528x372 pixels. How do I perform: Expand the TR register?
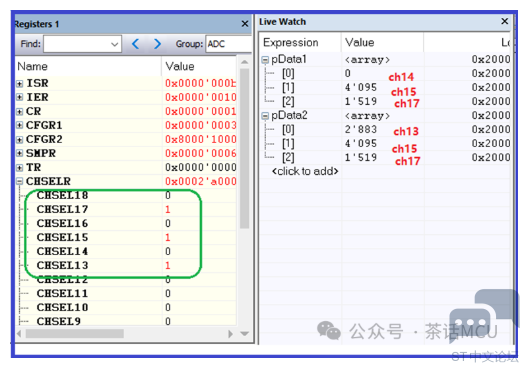click(20, 167)
